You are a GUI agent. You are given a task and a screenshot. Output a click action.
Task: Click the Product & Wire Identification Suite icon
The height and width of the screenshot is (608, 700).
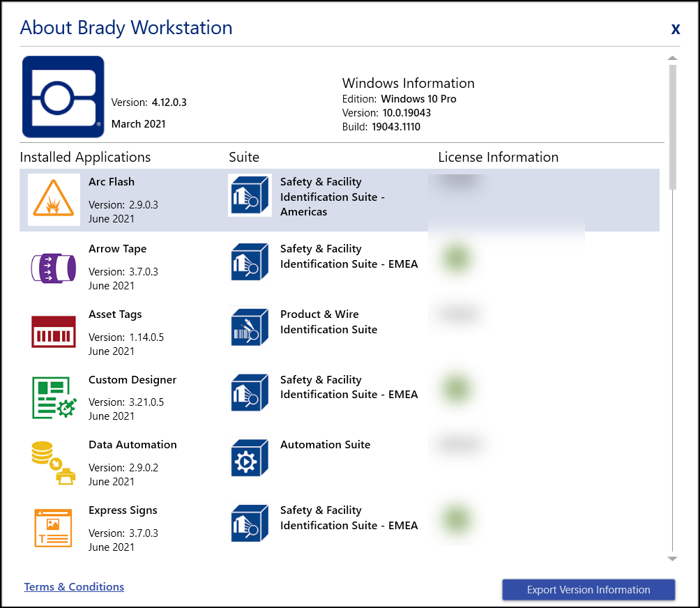click(x=250, y=328)
